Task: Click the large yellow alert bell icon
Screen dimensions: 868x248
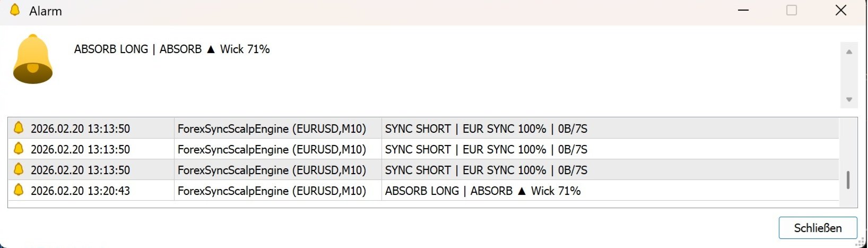Action: (33, 59)
